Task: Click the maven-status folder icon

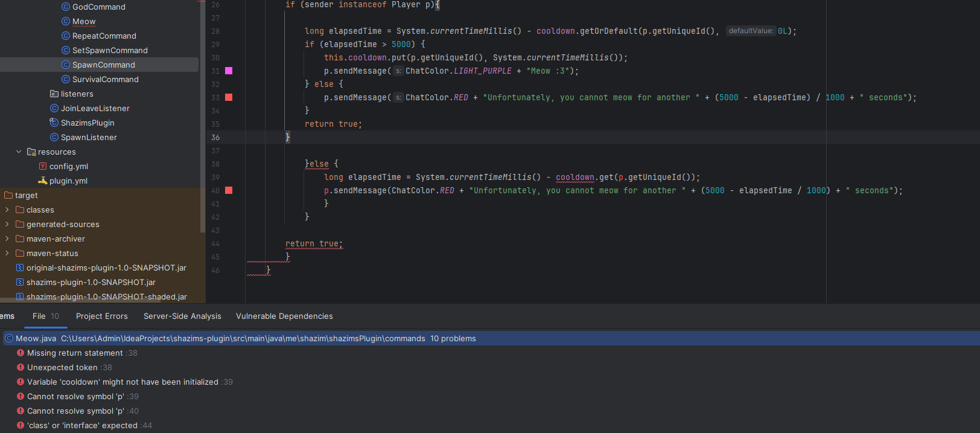Action: (20, 253)
